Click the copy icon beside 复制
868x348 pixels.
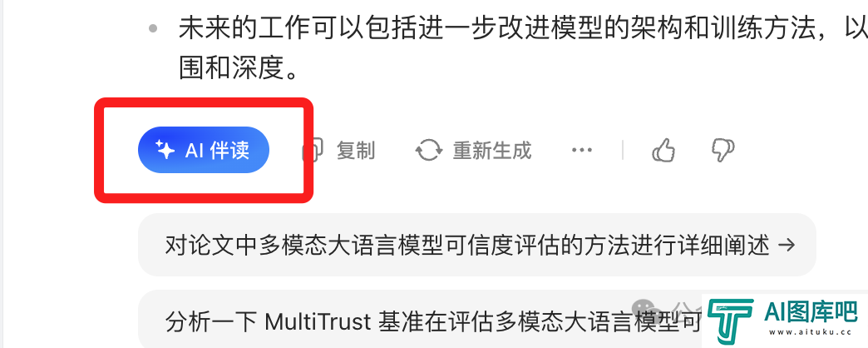[x=313, y=150]
